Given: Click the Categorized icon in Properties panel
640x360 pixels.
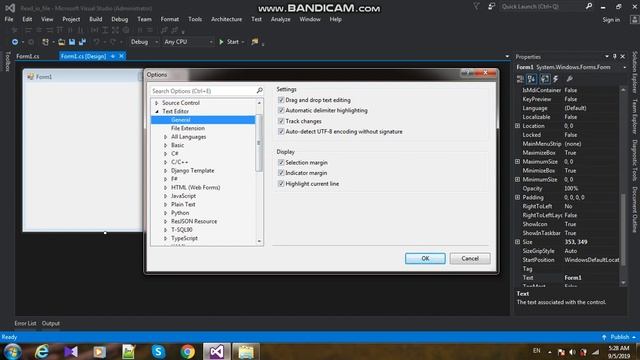Looking at the screenshot, I should 520,79.
